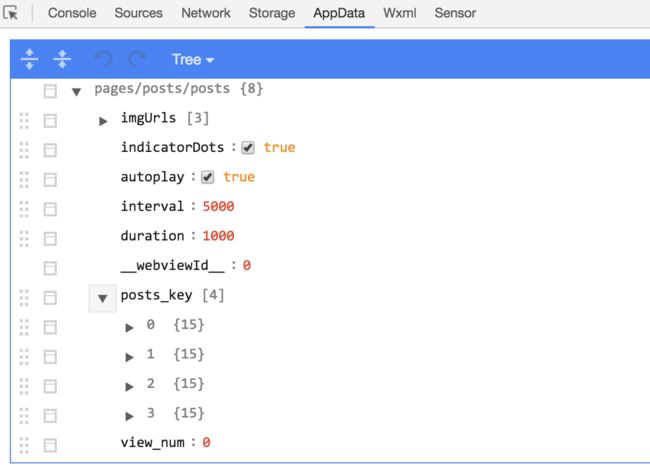Uncheck the autoplay checkbox

[207, 177]
